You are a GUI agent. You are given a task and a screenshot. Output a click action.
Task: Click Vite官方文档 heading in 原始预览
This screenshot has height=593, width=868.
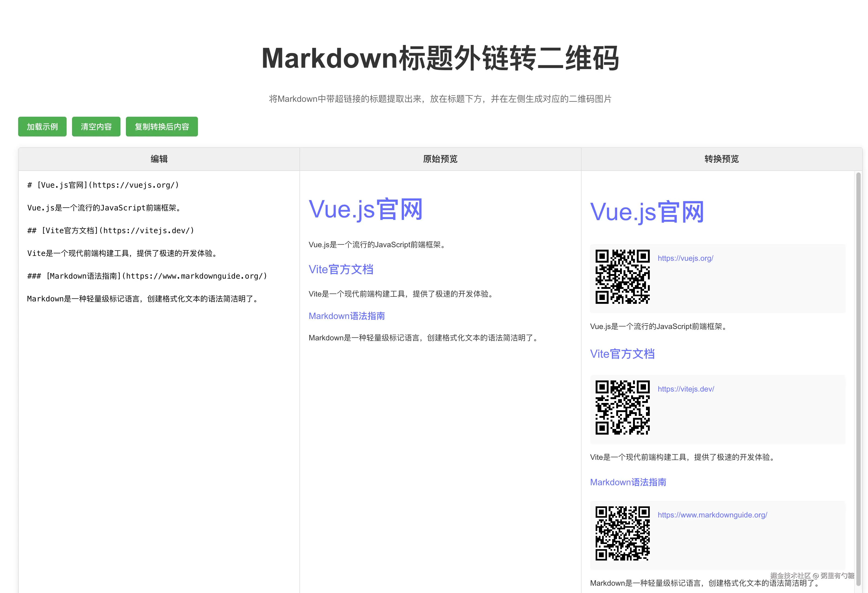[341, 269]
